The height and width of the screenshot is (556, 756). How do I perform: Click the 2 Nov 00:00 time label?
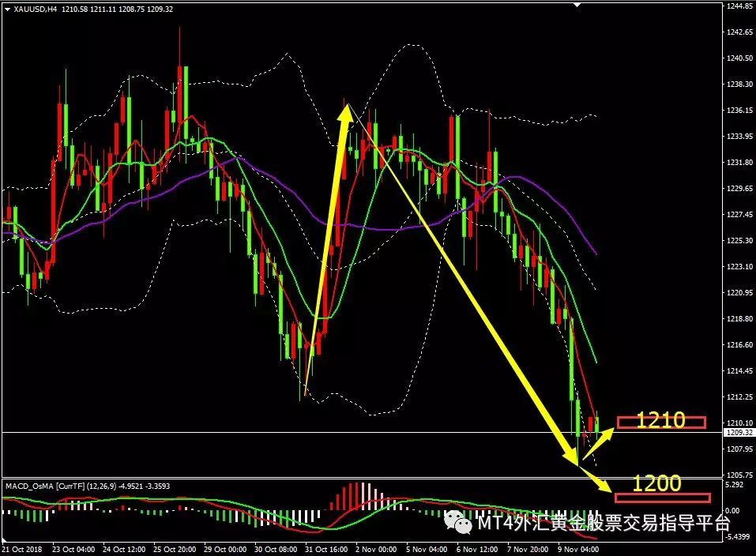click(x=377, y=548)
